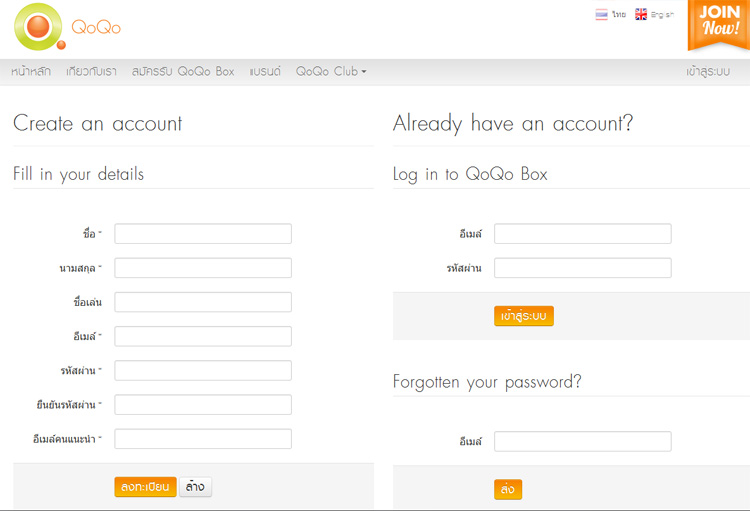Image resolution: width=750 pixels, height=511 pixels.
Task: Click the orange ส่ง send button
Action: click(x=508, y=489)
